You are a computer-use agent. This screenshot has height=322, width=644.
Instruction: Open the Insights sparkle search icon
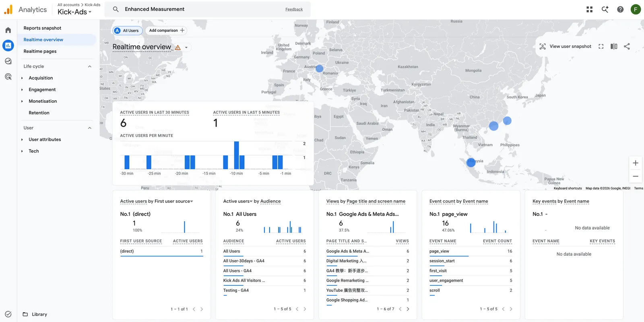pyautogui.click(x=605, y=9)
